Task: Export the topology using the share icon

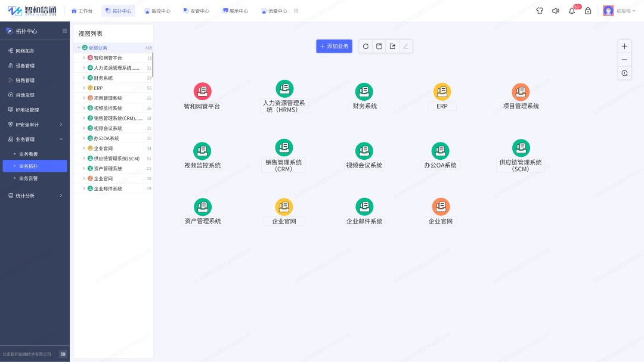Action: (393, 46)
